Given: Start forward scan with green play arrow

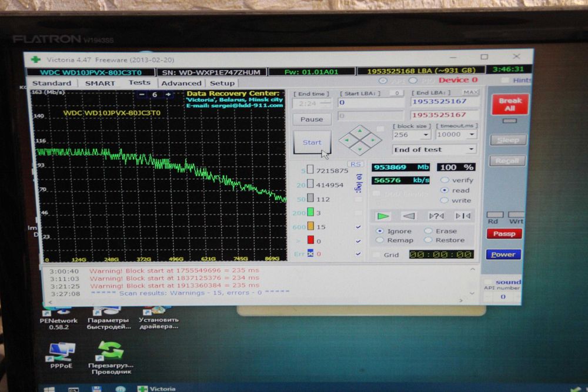Looking at the screenshot, I should pyautogui.click(x=383, y=216).
